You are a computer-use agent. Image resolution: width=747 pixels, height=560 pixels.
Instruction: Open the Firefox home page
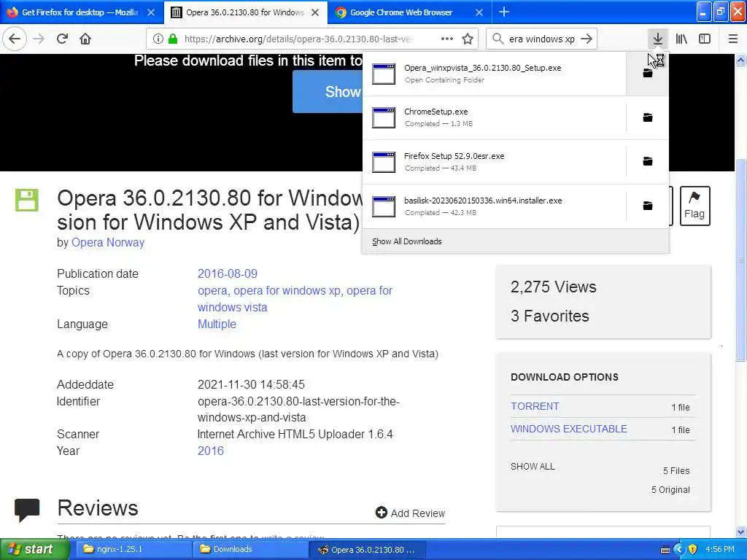pos(85,39)
